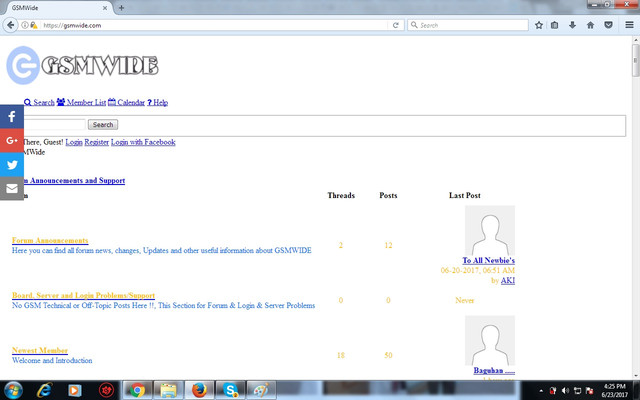Click the URL address bar
The height and width of the screenshot is (400, 640).
click(x=214, y=25)
